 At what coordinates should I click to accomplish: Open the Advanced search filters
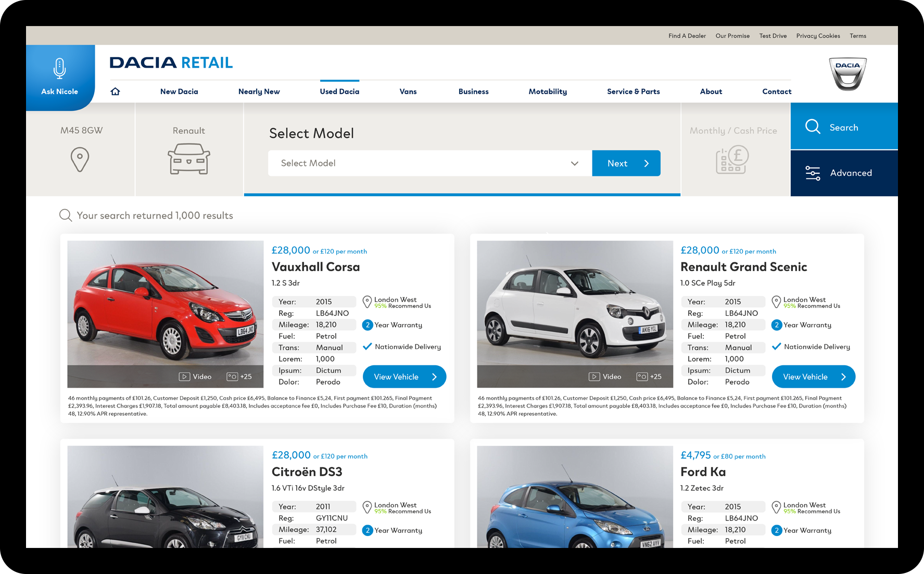(x=844, y=173)
